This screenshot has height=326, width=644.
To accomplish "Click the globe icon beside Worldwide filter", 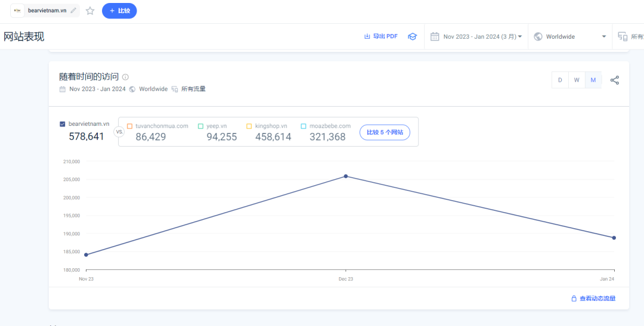I will pyautogui.click(x=538, y=36).
